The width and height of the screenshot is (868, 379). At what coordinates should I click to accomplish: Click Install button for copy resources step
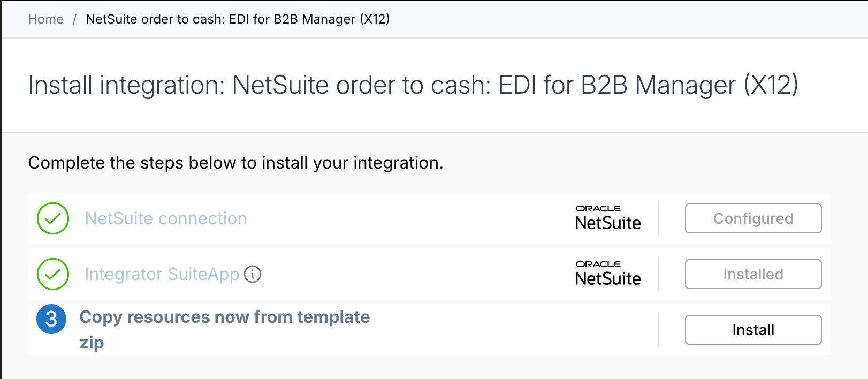[753, 330]
